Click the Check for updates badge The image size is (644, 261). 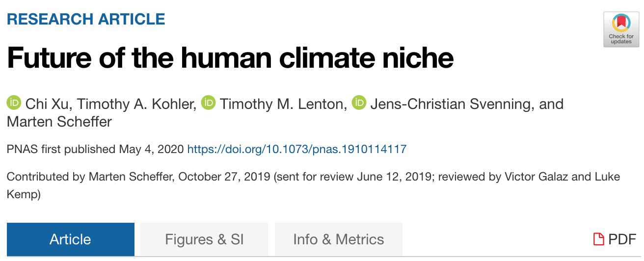pos(621,29)
